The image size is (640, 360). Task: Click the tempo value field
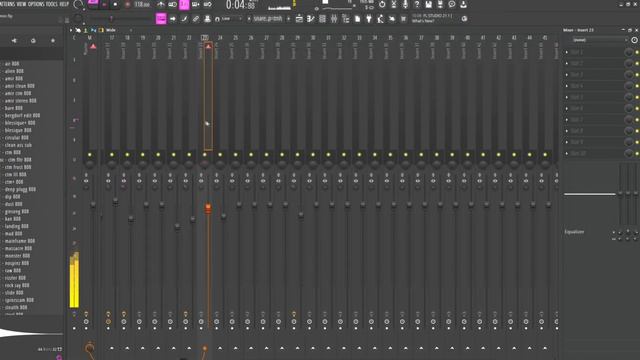click(x=142, y=4)
